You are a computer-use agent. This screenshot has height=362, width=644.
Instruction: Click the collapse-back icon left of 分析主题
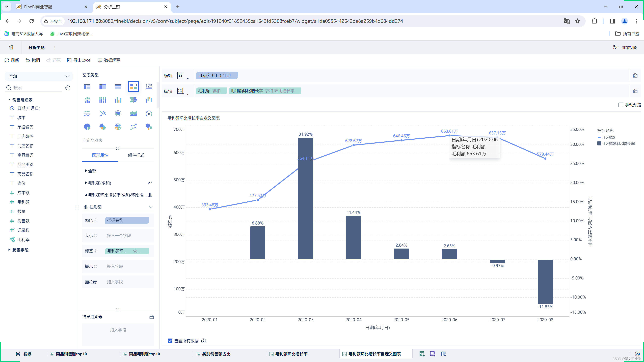pos(11,47)
